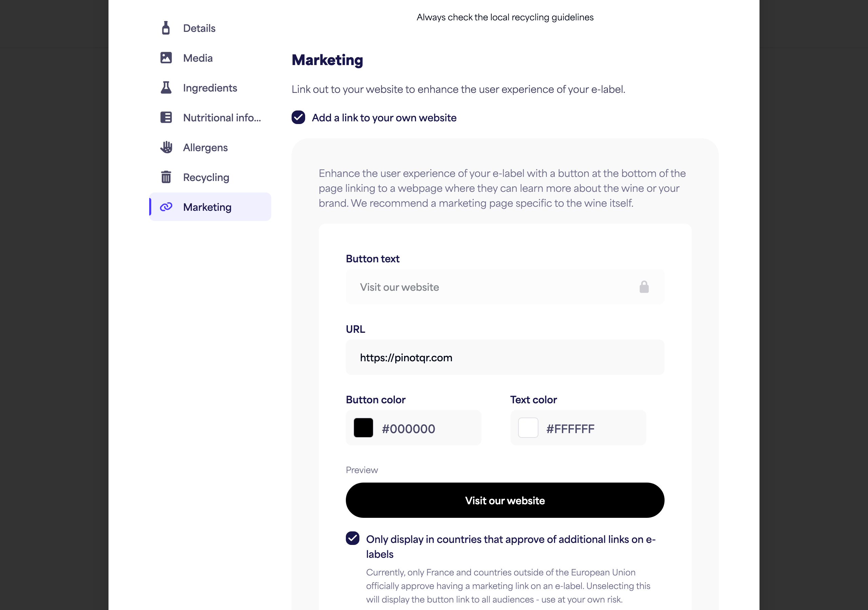The width and height of the screenshot is (868, 610).
Task: Click the URL field containing https://pinotqr.com
Action: (x=505, y=357)
